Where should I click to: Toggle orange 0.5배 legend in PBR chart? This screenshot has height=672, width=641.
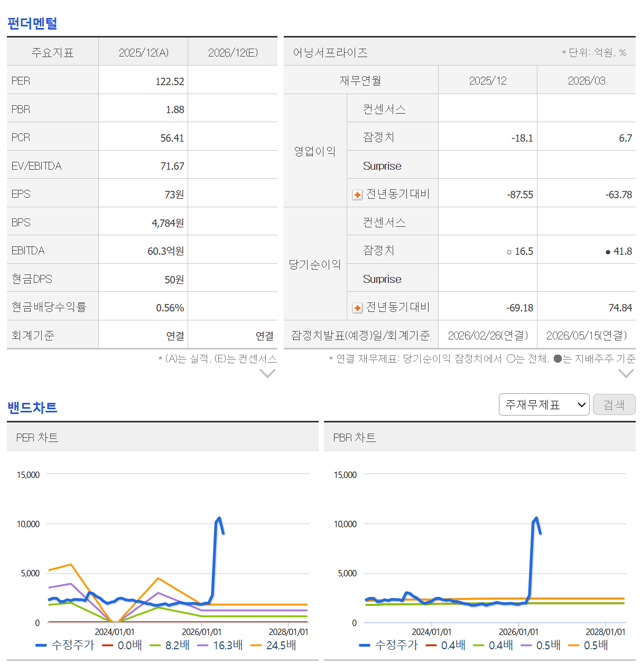588,645
